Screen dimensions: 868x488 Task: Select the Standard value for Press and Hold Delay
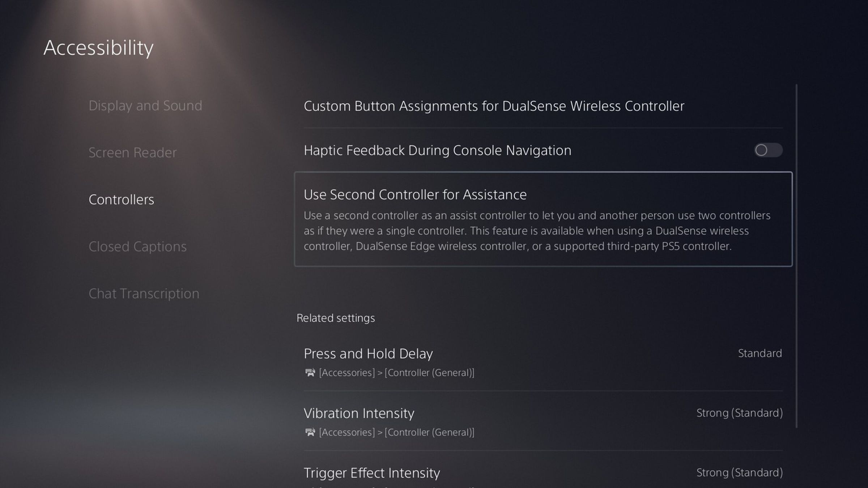(761, 353)
